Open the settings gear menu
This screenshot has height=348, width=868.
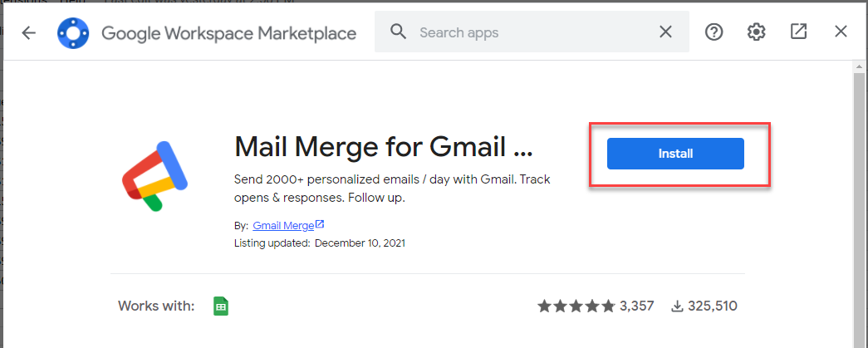click(756, 32)
